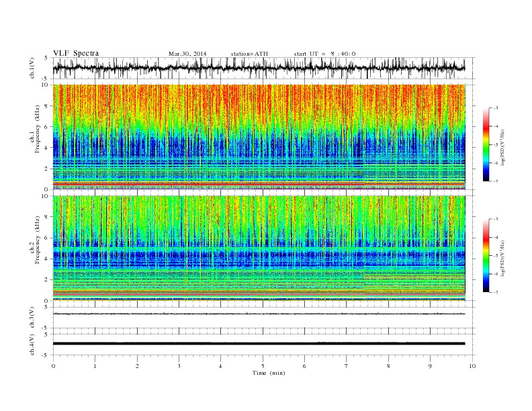532x411 pixels.
Task: Click inside the ch.2 spectrogram panel
Action: coord(259,248)
